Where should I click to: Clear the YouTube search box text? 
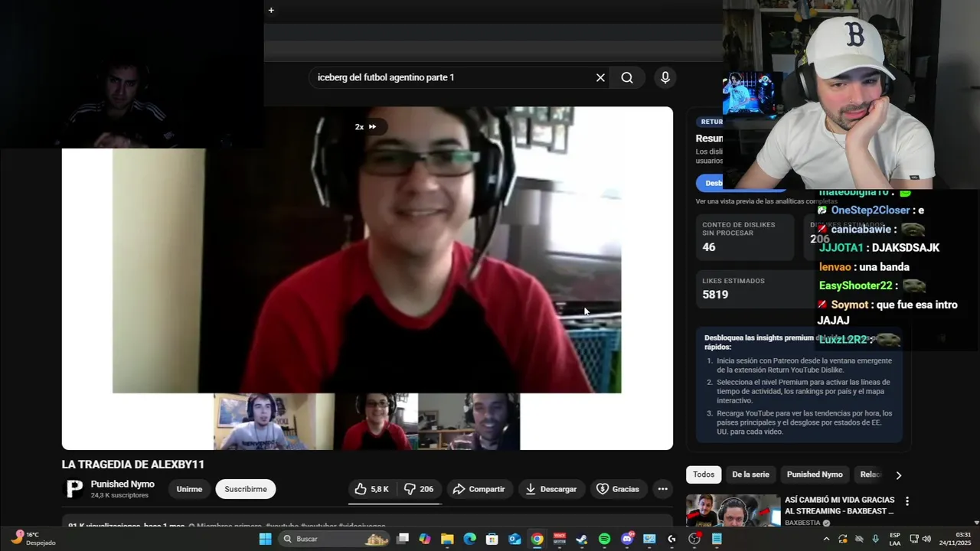pyautogui.click(x=600, y=77)
